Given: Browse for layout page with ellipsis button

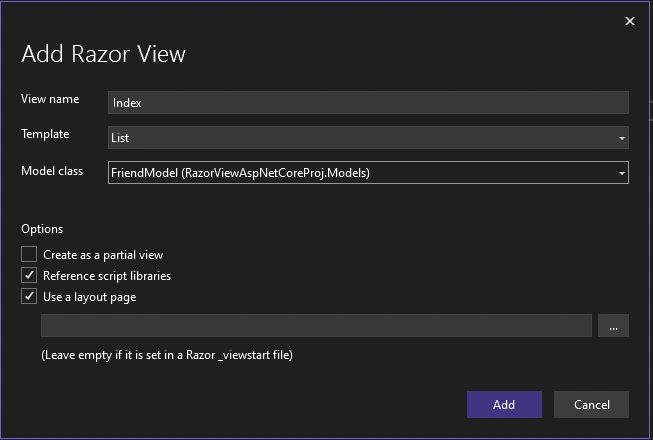Looking at the screenshot, I should coord(613,326).
